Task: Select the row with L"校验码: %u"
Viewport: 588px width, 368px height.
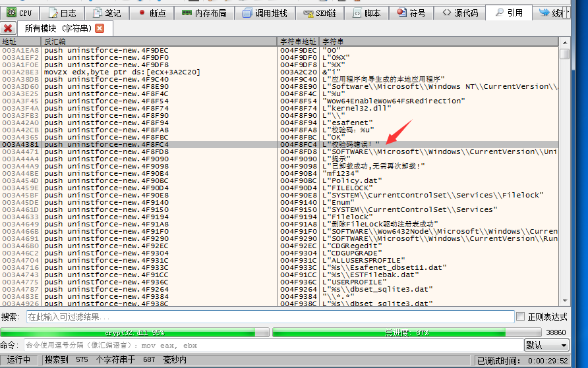Action: pyautogui.click(x=279, y=130)
